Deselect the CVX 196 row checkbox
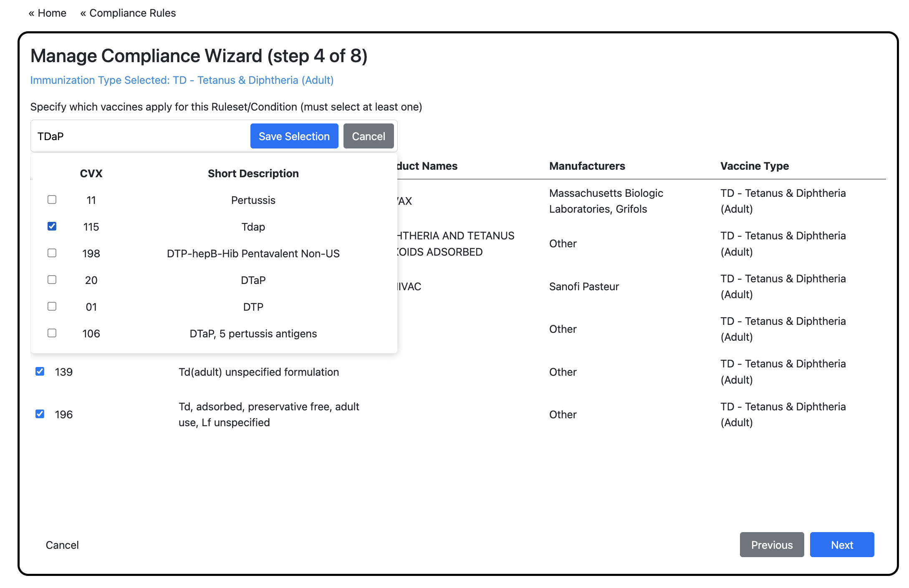 pos(40,414)
